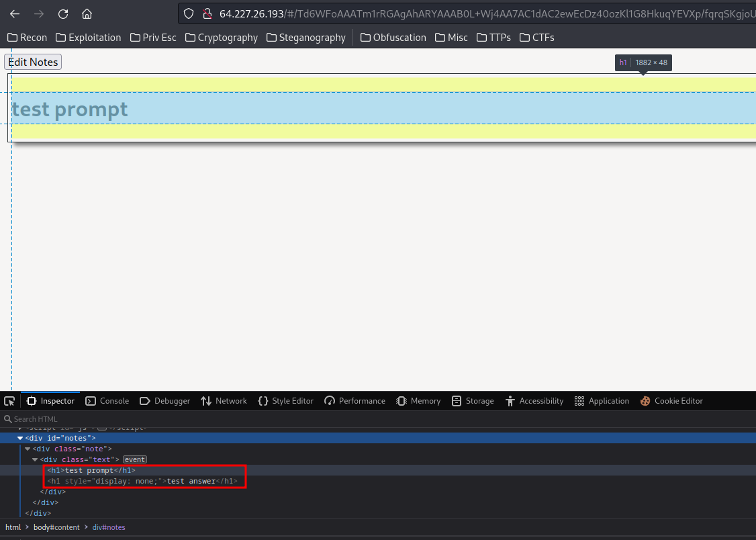Click the Search HTML field

[378, 419]
